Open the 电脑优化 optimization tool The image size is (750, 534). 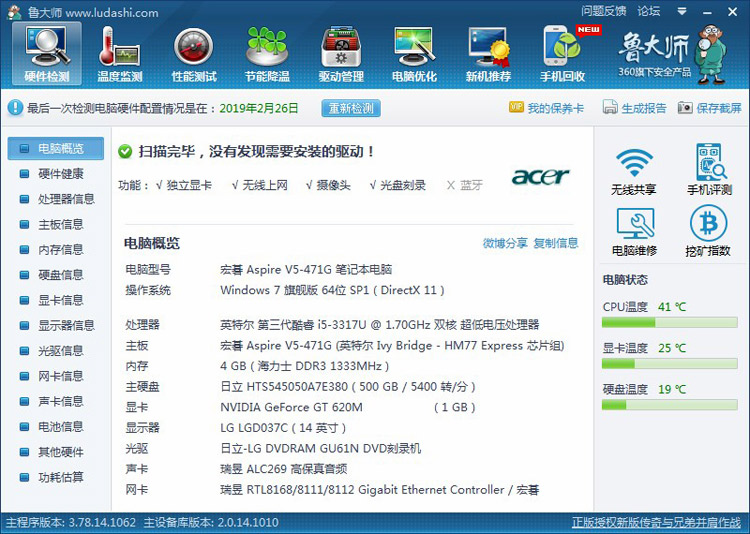coord(414,52)
